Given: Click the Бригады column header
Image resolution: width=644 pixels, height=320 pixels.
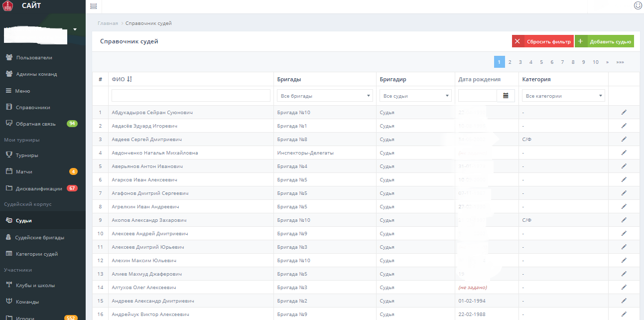Looking at the screenshot, I should pos(289,79).
